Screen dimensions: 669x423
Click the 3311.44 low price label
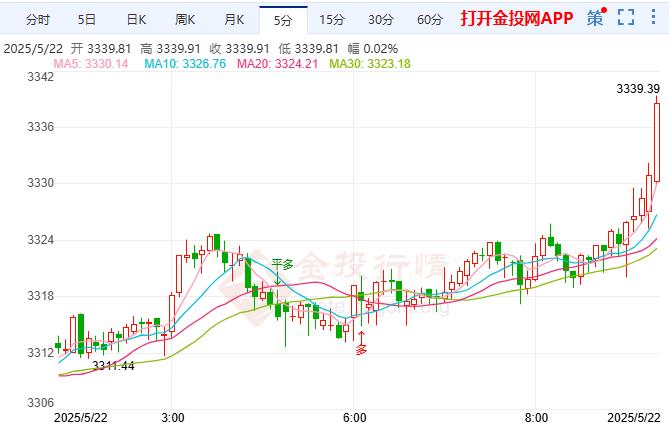pos(113,366)
